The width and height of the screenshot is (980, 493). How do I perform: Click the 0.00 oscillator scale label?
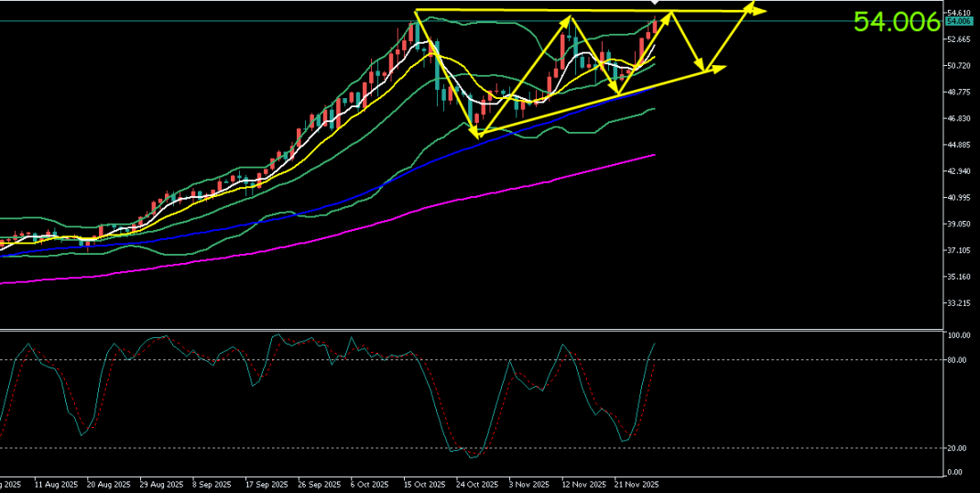(x=954, y=472)
